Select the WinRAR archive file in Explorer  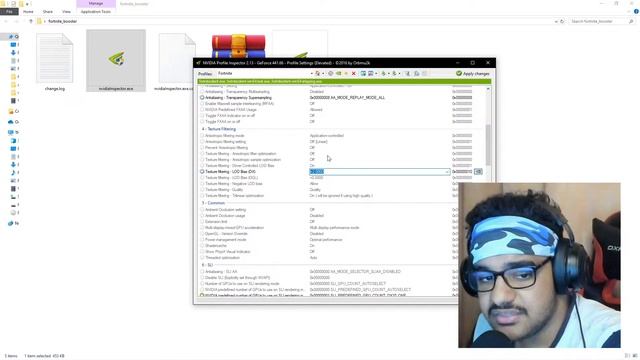238,46
